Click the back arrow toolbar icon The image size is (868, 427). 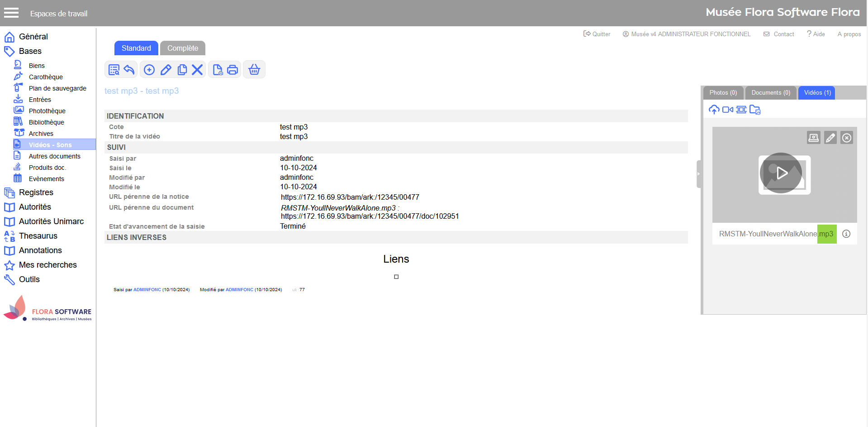[x=129, y=70]
